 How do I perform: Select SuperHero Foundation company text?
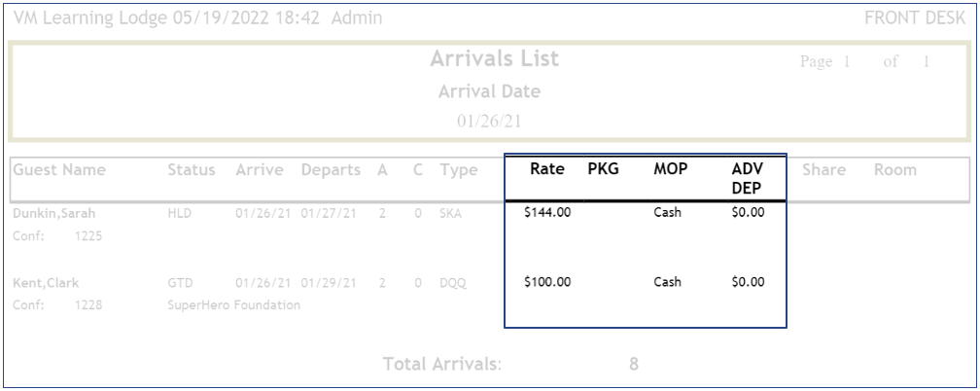pos(233,305)
